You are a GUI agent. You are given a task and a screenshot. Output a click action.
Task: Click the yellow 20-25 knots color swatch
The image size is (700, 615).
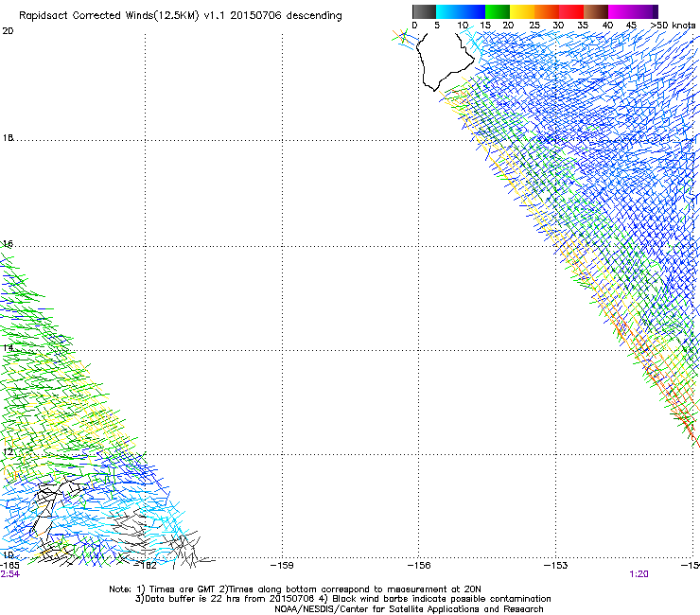[x=522, y=11]
